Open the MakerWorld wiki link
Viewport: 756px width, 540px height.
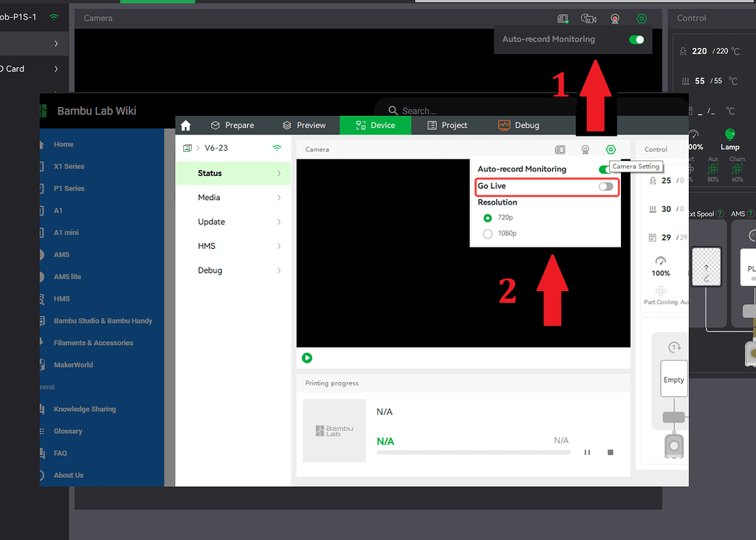tap(73, 366)
